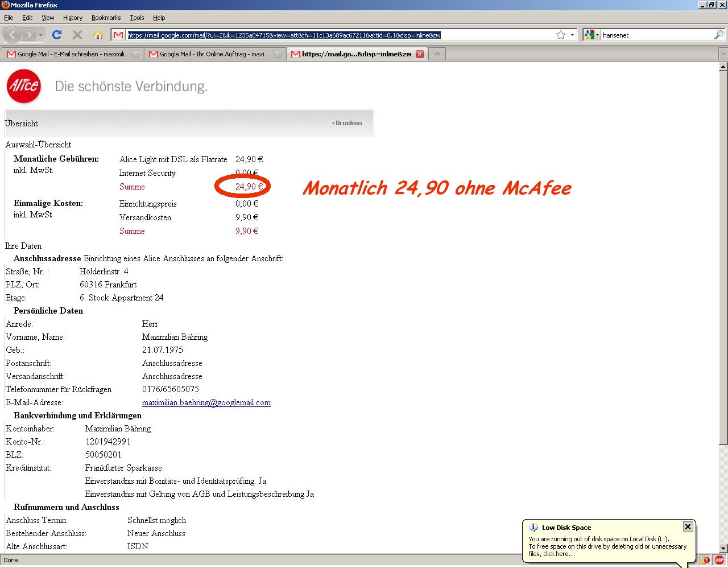Go to the Home page
Viewport: 728px width, 568px height.
[97, 35]
